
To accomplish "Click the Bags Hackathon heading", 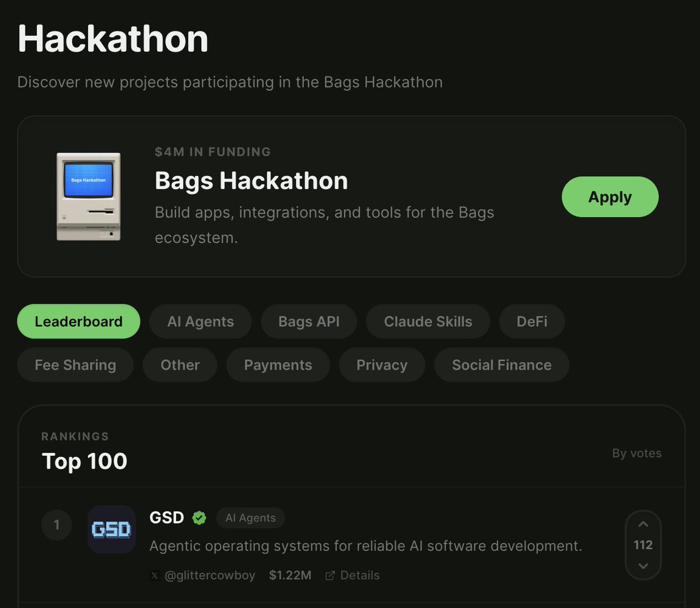I will pos(251,181).
